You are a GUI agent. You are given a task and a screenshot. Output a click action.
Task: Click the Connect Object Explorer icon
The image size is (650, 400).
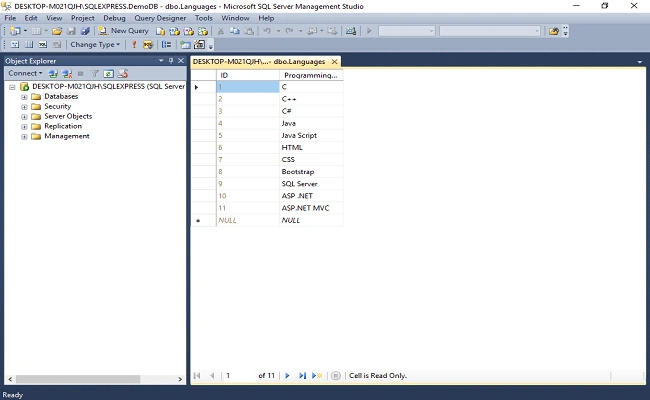click(x=53, y=73)
